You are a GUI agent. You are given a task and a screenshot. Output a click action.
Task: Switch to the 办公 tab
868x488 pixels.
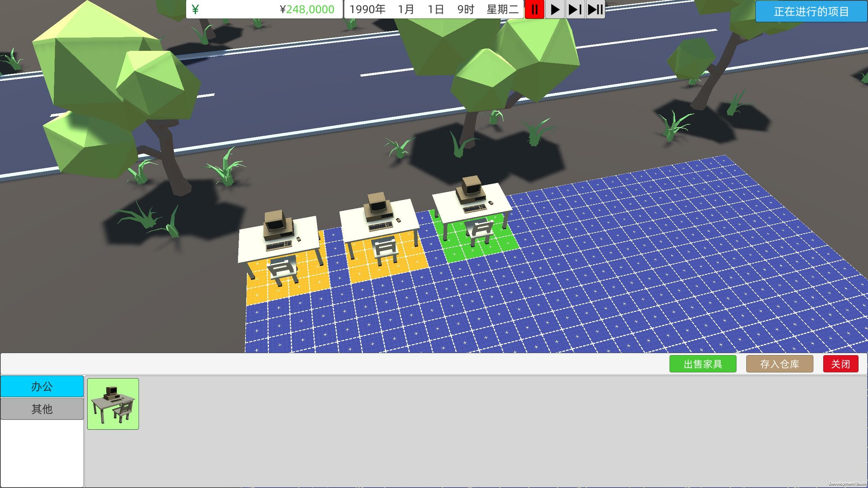tap(42, 386)
